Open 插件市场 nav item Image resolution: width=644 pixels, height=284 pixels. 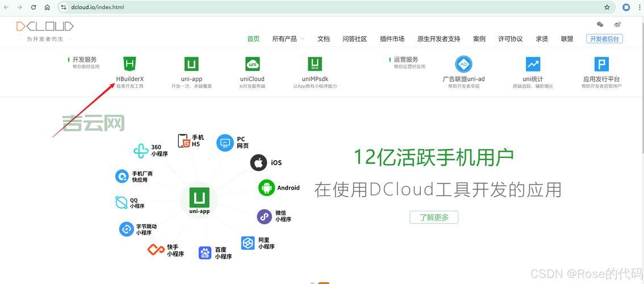click(x=392, y=39)
